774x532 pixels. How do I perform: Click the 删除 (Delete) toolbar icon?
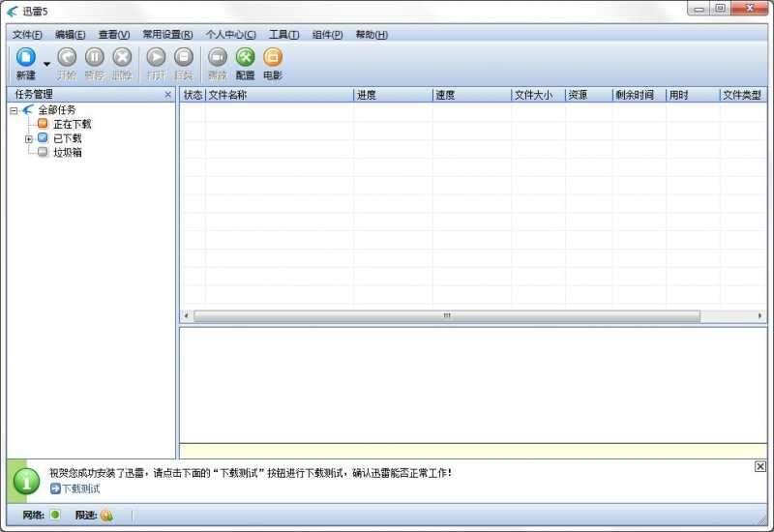point(122,58)
